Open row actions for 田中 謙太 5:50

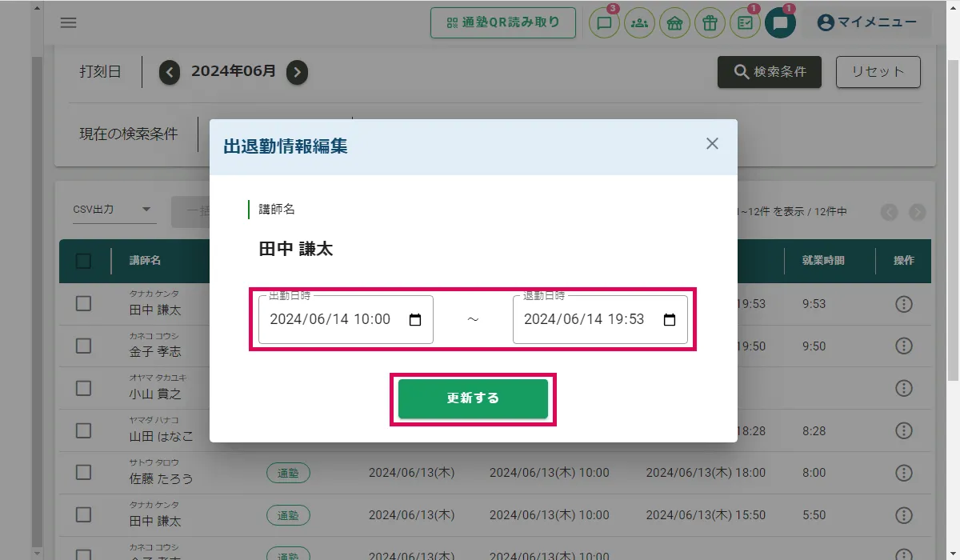[904, 515]
